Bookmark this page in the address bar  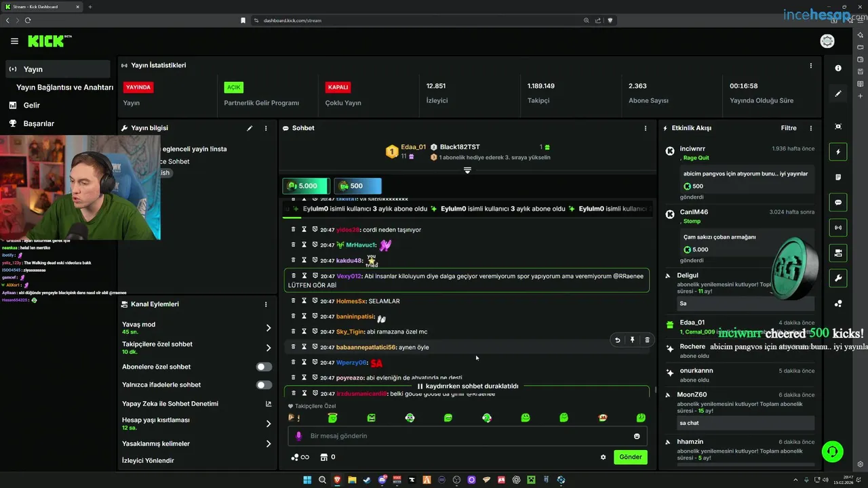click(x=243, y=20)
